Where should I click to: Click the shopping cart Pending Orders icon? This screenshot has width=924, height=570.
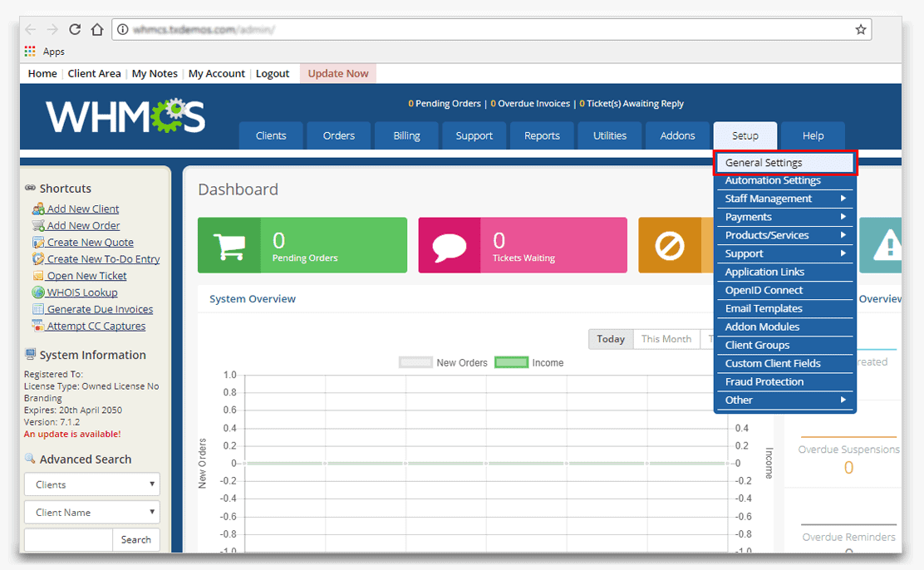point(229,245)
